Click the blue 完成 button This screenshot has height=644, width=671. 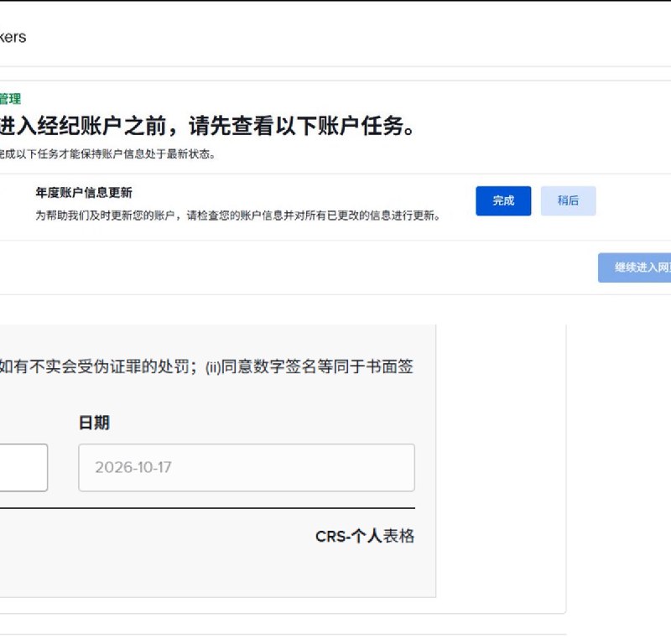(503, 200)
